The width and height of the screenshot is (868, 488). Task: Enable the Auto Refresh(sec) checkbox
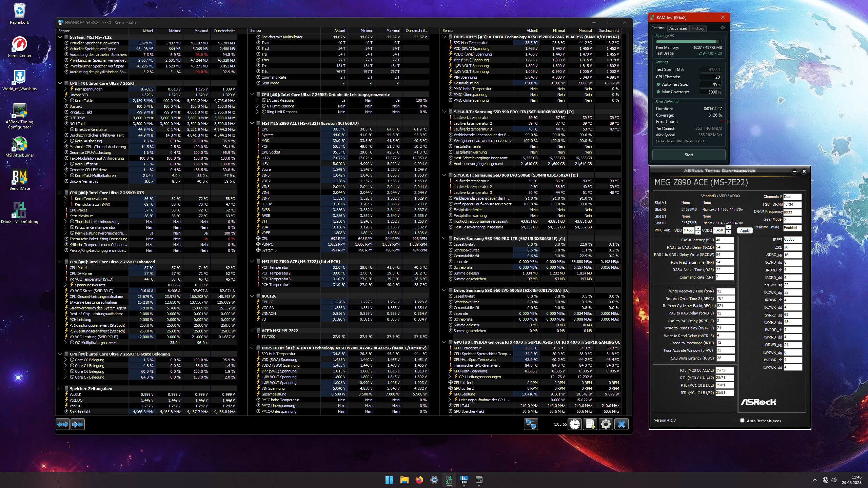click(742, 421)
